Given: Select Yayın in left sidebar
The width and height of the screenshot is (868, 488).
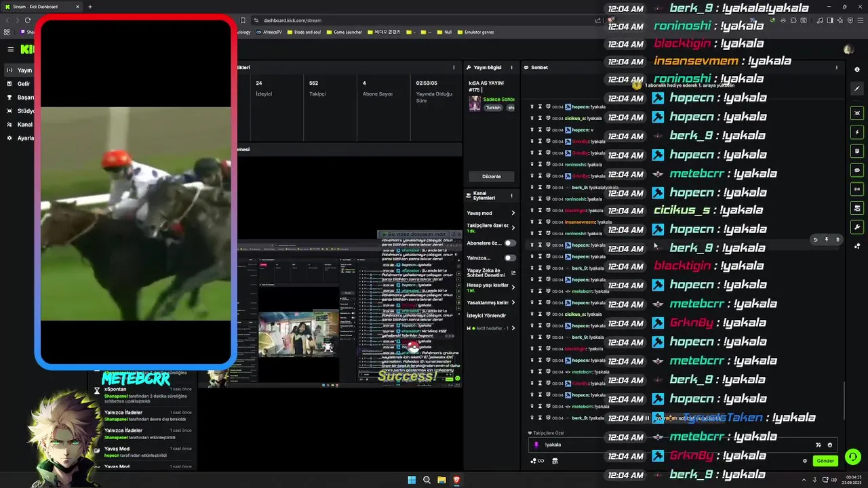Looking at the screenshot, I should (x=19, y=70).
